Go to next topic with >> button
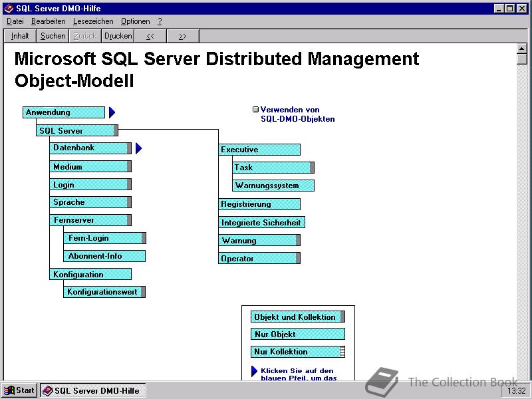The image size is (532, 399). click(x=182, y=36)
